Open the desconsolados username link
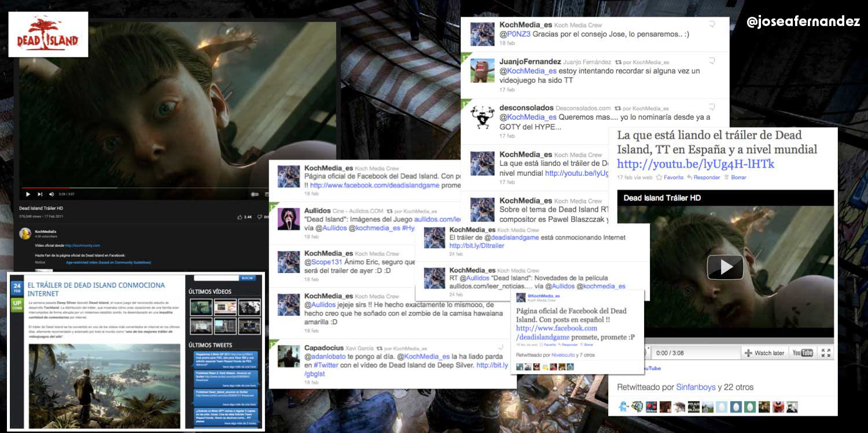Image resolution: width=868 pixels, height=433 pixels. (526, 108)
